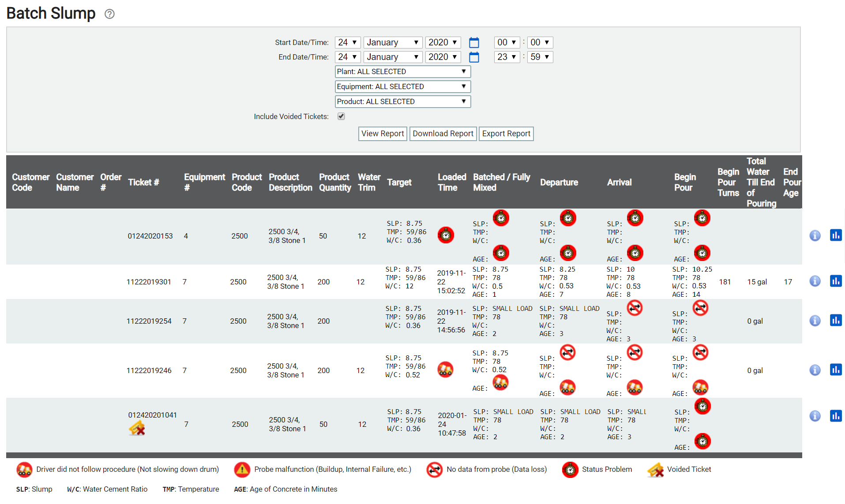Open the End Date day dropdown

(348, 57)
